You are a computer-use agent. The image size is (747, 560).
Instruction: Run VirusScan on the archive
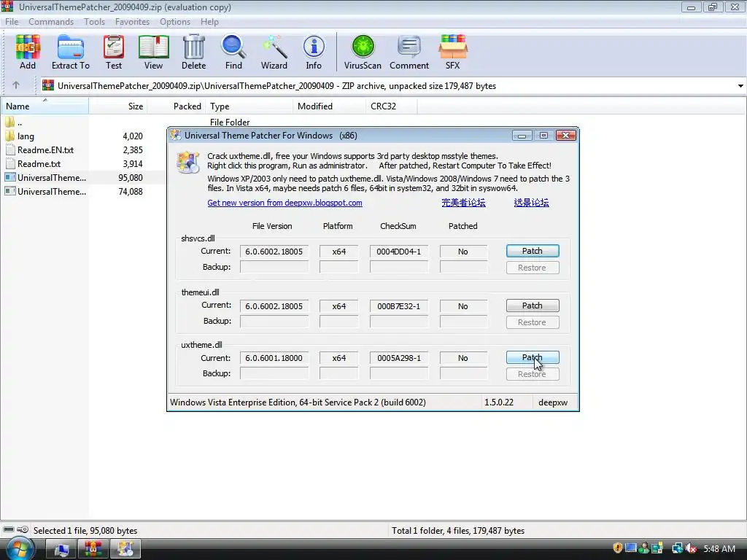(363, 52)
